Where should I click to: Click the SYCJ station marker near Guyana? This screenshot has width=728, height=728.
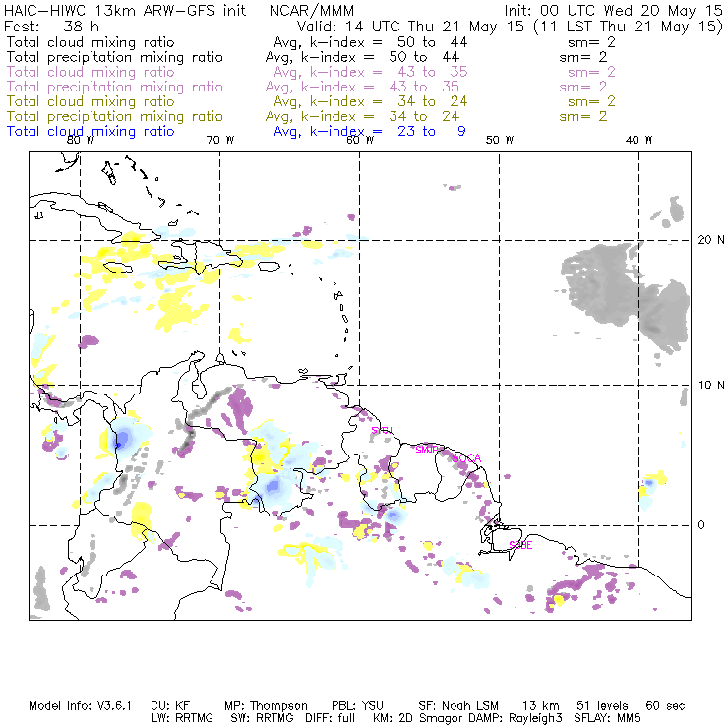[x=382, y=430]
